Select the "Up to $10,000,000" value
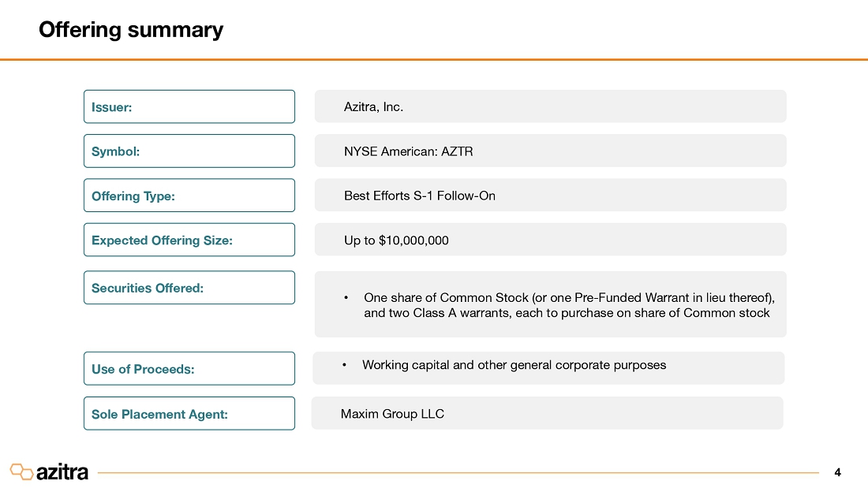Screen dimensions: 868x488 [396, 240]
